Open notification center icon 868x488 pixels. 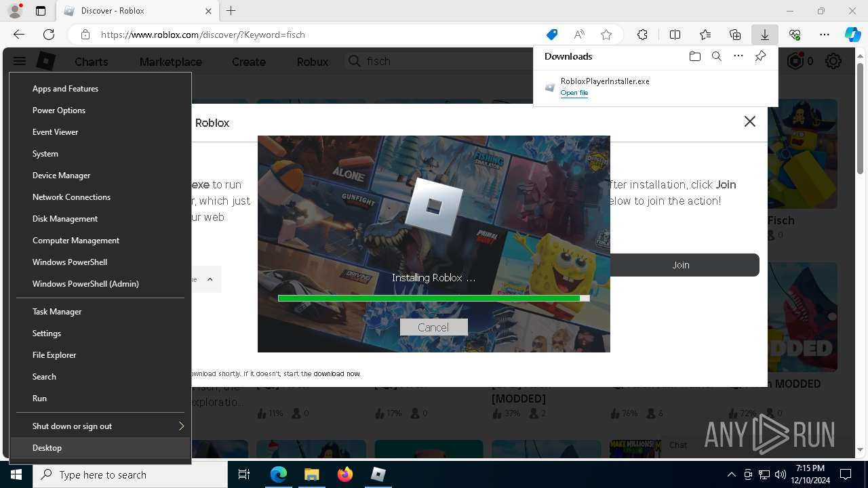(x=846, y=474)
